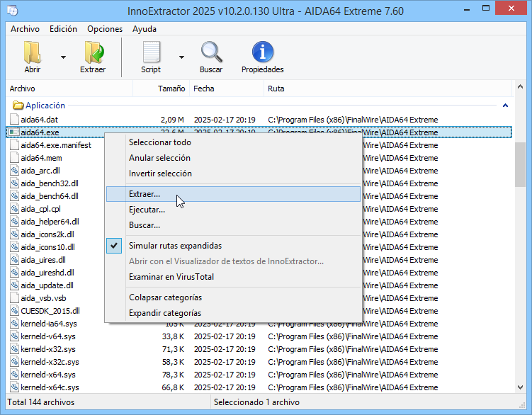Choose Anular selección in context menu

[x=233, y=158]
